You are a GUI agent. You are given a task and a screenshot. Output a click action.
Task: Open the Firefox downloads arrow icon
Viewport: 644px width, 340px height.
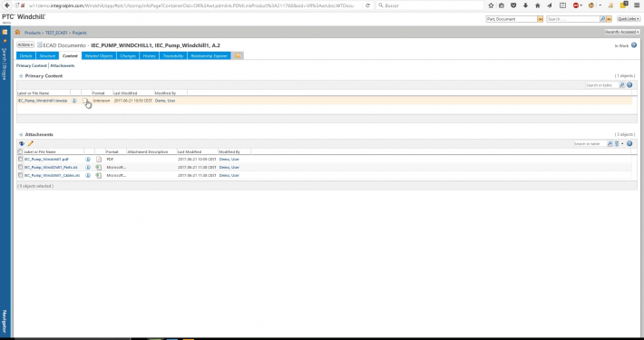click(x=525, y=5)
